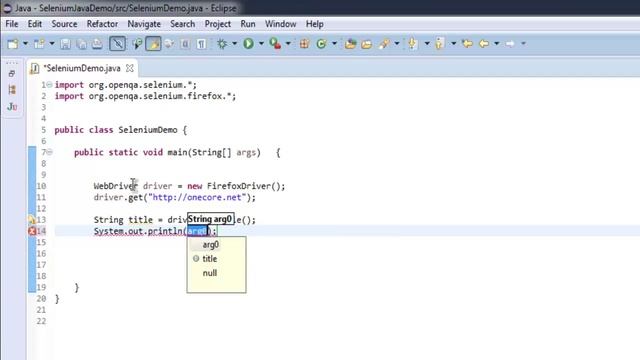Screen dimensions: 640x360
Task: Click the second new-item toolbar icon
Action: pyautogui.click(x=39, y=44)
